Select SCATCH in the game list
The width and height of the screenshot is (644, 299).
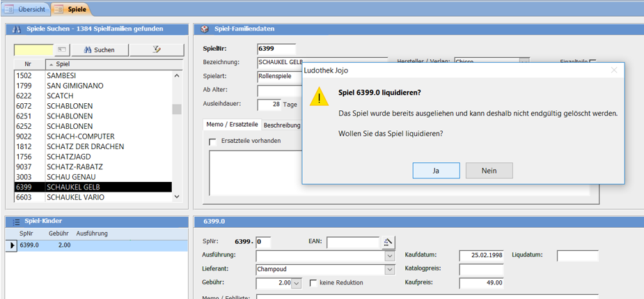93,95
